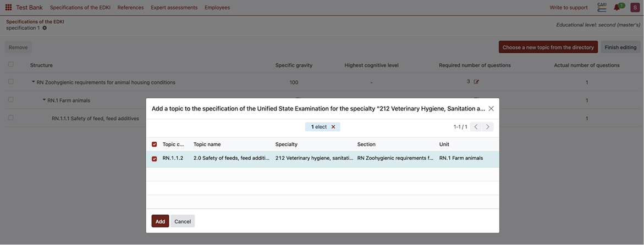Sort by the Unit column header

click(444, 144)
